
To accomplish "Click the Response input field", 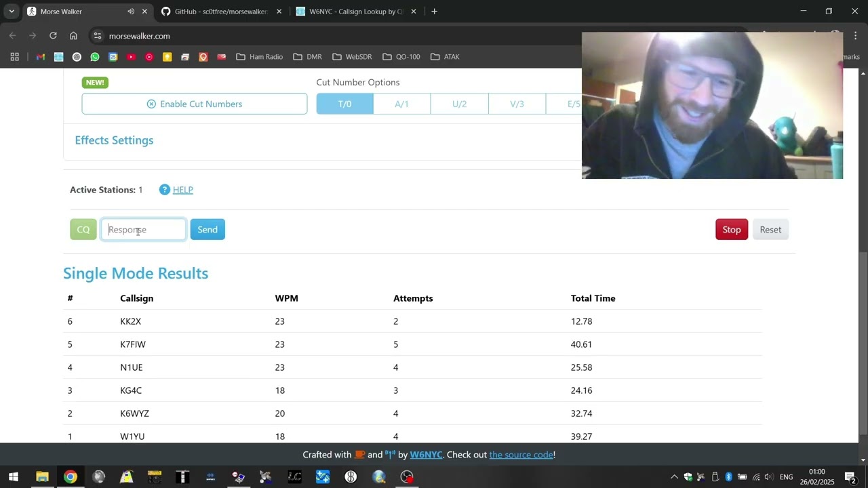I will point(143,229).
